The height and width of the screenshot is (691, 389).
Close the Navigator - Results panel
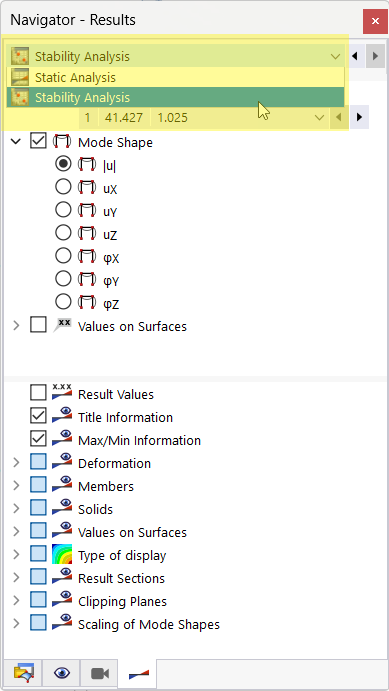375,21
